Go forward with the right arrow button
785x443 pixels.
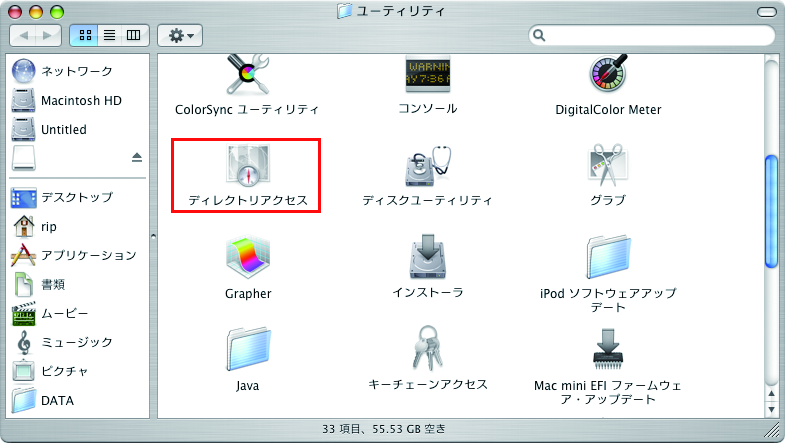(49, 35)
